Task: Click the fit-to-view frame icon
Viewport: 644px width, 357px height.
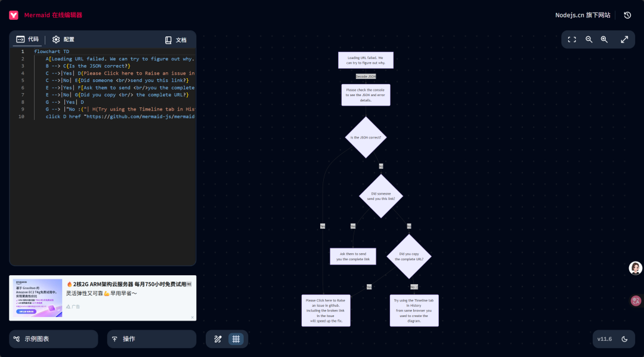Action: [572, 39]
